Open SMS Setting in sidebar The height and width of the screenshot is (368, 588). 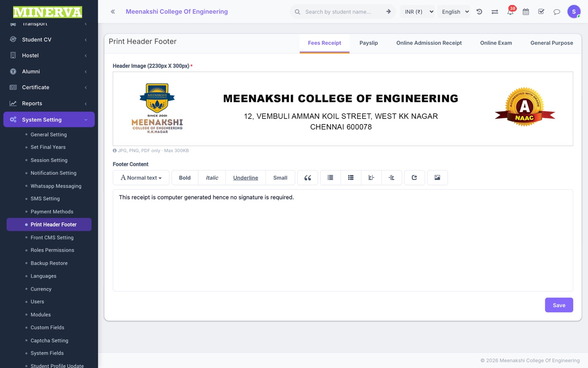45,199
